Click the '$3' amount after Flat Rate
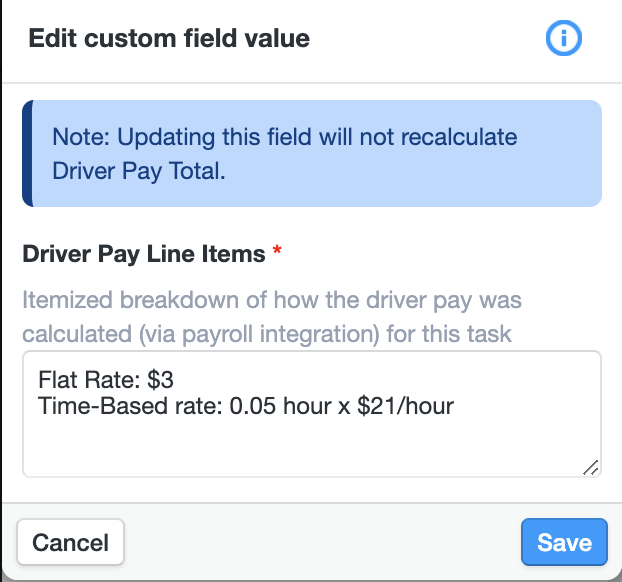Screen dimensions: 622x582 [160, 380]
